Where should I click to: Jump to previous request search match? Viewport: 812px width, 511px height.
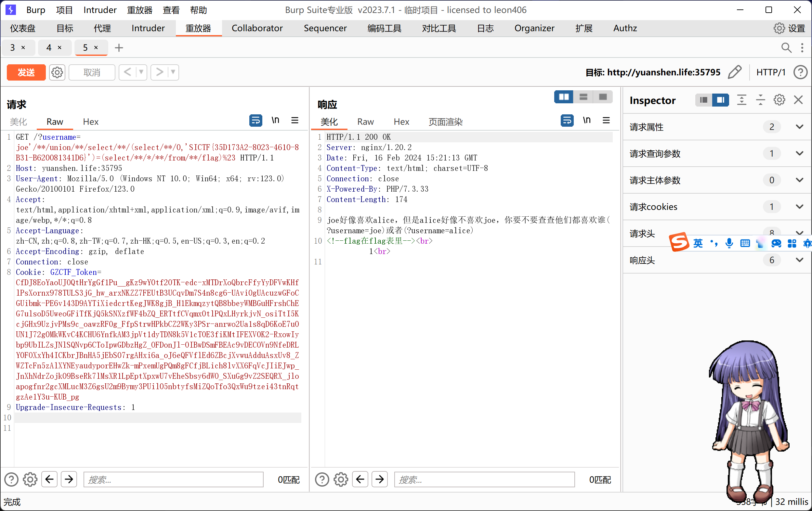49,479
